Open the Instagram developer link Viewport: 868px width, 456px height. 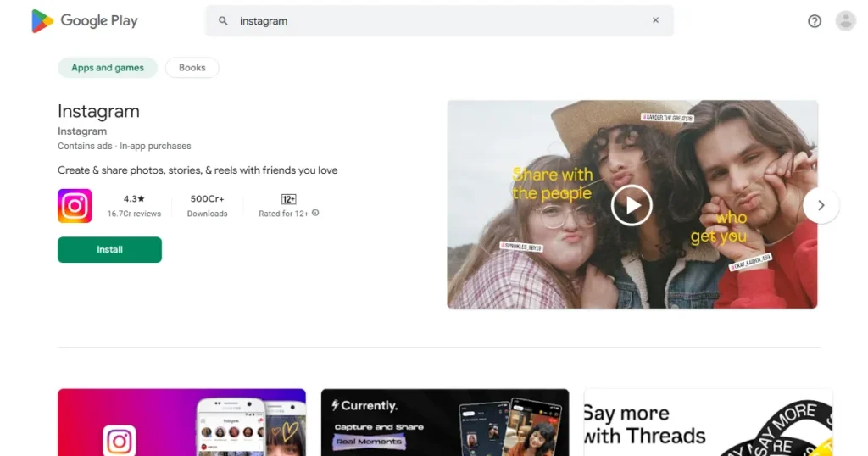click(82, 131)
